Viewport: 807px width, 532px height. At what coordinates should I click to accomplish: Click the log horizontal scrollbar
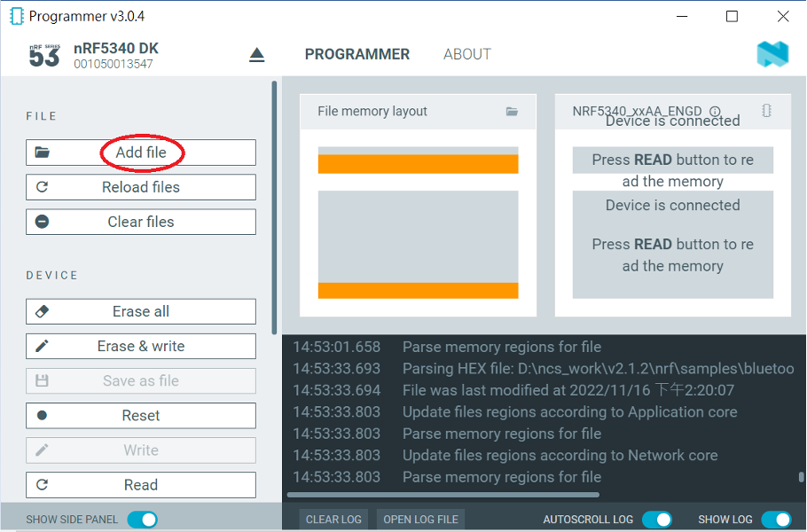(443, 495)
